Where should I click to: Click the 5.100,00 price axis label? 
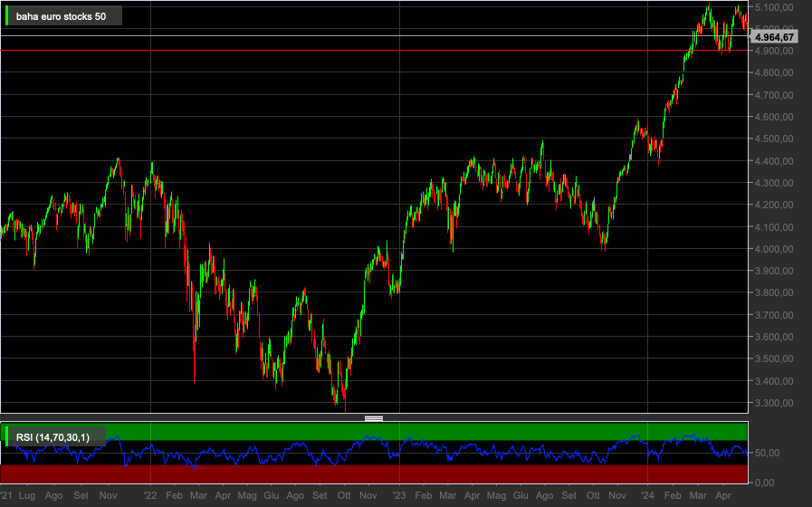point(774,7)
